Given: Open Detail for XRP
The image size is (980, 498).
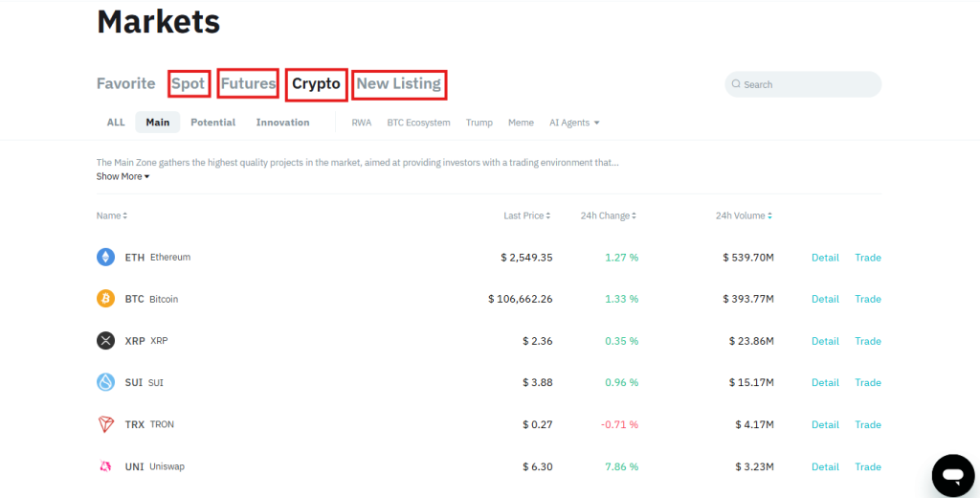Looking at the screenshot, I should (825, 341).
